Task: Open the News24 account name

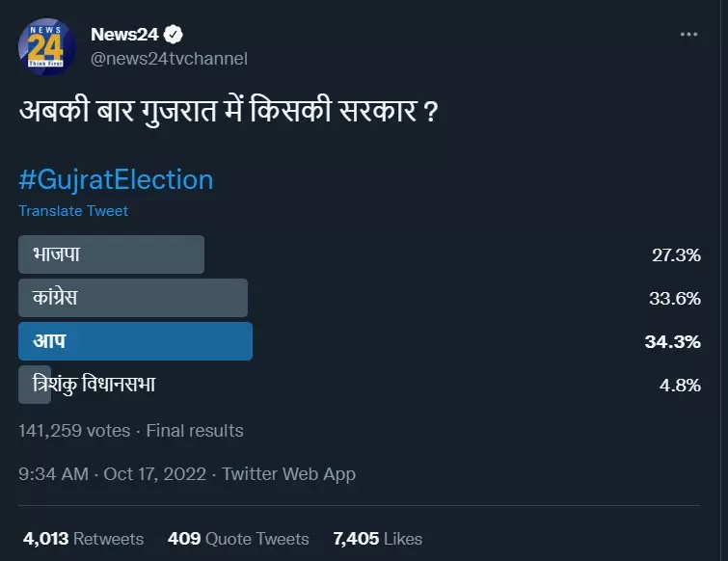Action: coord(124,35)
